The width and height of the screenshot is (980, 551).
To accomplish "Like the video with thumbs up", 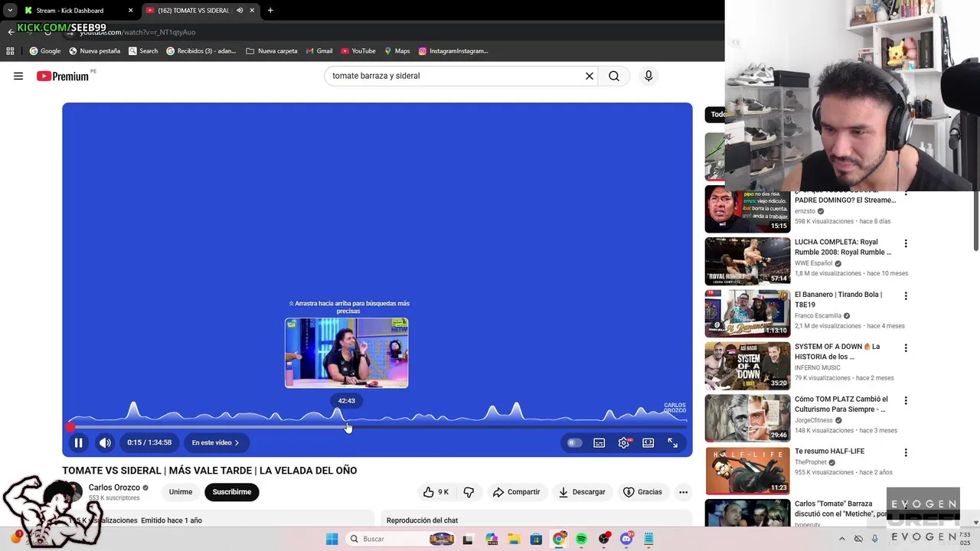I will point(436,492).
